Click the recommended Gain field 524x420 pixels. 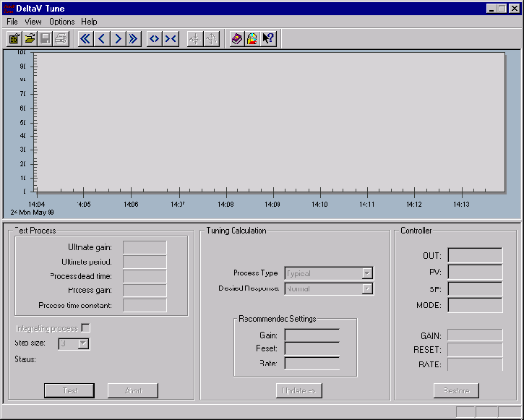pyautogui.click(x=312, y=335)
